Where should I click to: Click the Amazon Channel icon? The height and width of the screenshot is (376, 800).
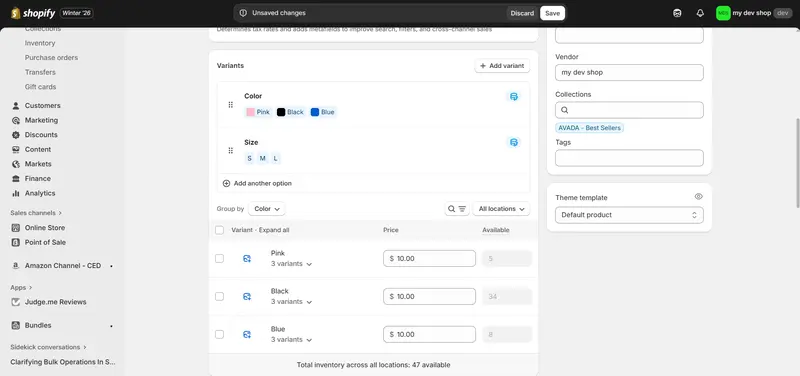pos(15,266)
